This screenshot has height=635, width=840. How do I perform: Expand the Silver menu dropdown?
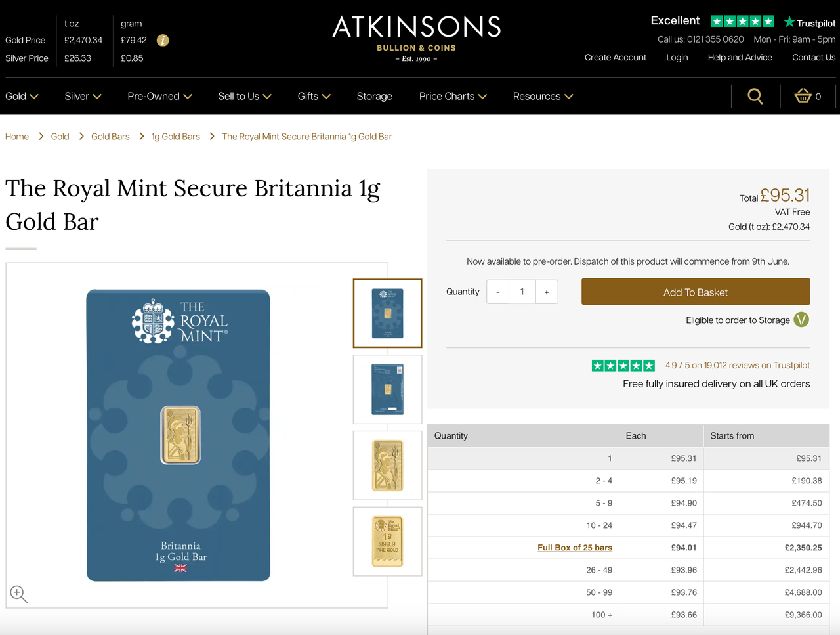(x=83, y=97)
